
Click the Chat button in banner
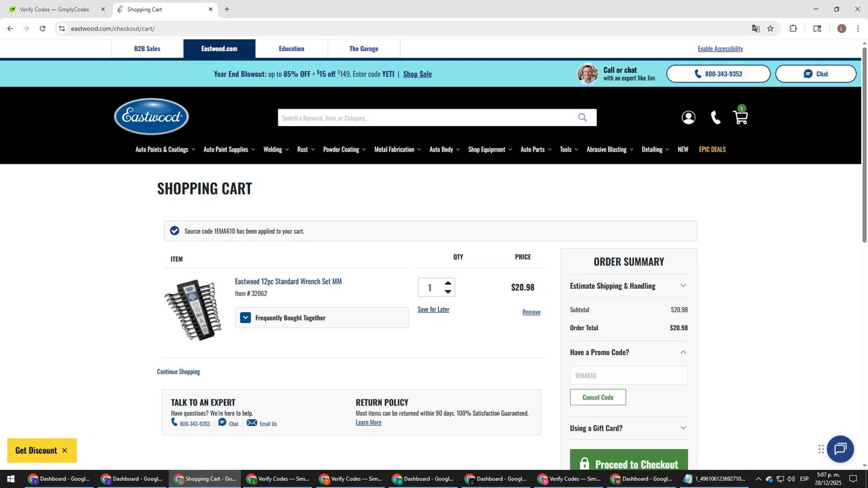815,74
